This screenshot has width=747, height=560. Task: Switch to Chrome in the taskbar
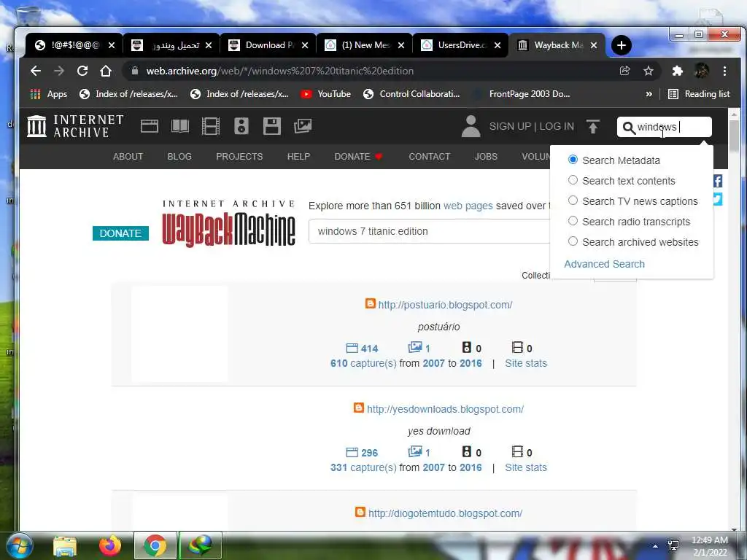(155, 545)
